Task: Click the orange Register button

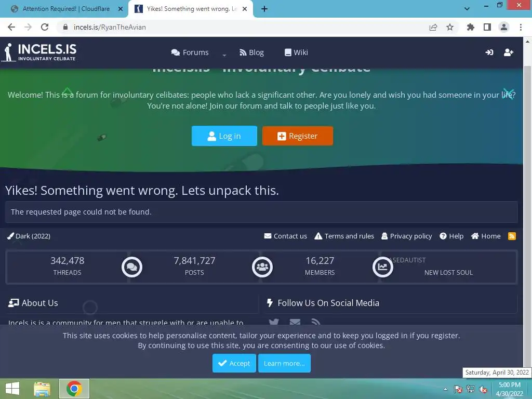Action: [298, 136]
